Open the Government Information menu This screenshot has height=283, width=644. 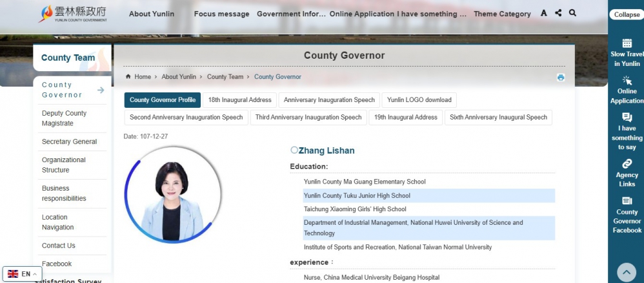pyautogui.click(x=291, y=14)
